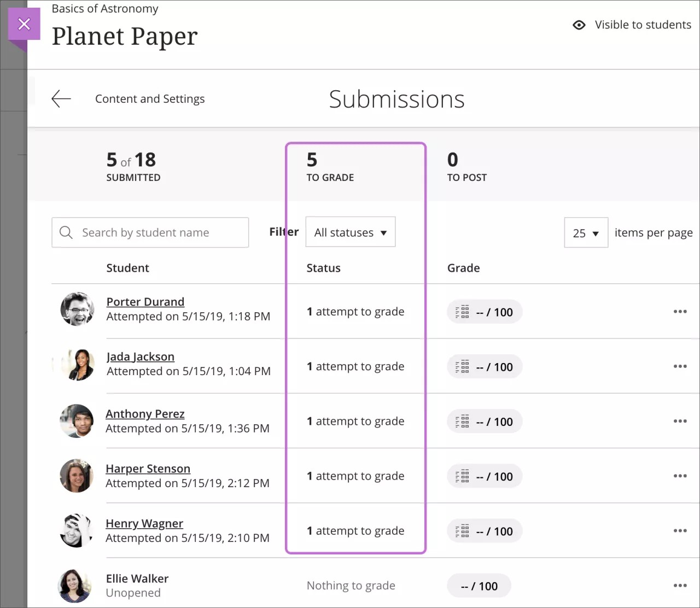Select the To Post tab
Viewport: 700px width, 608px height.
pyautogui.click(x=466, y=166)
